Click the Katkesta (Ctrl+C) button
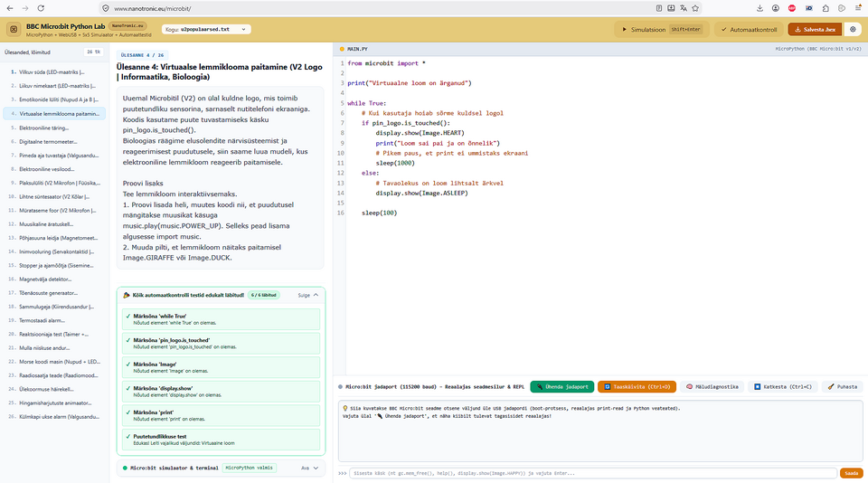 (x=783, y=386)
